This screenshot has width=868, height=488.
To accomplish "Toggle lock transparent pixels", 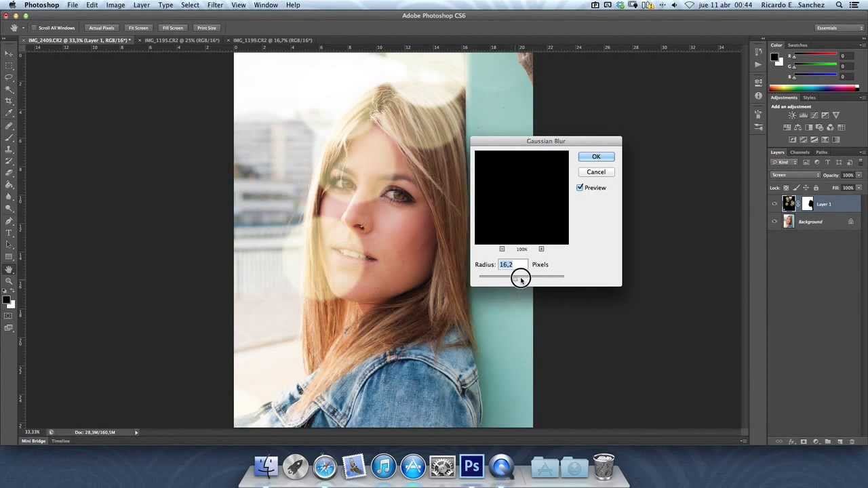I will coord(786,187).
